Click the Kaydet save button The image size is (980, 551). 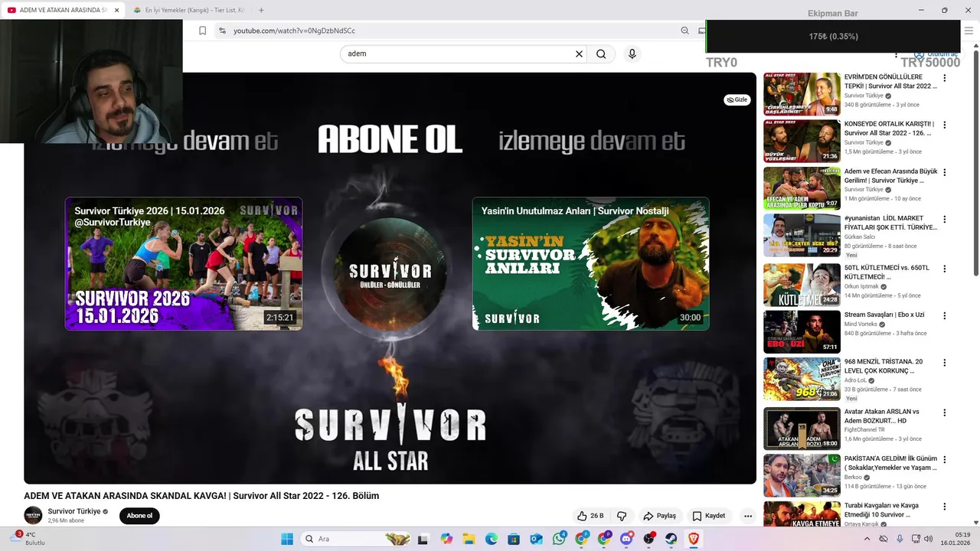pos(708,516)
